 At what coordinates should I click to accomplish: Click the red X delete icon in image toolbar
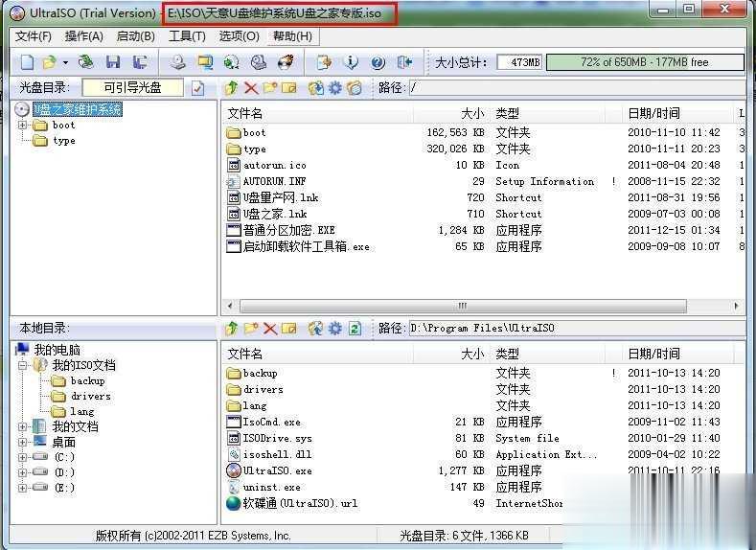(x=251, y=88)
